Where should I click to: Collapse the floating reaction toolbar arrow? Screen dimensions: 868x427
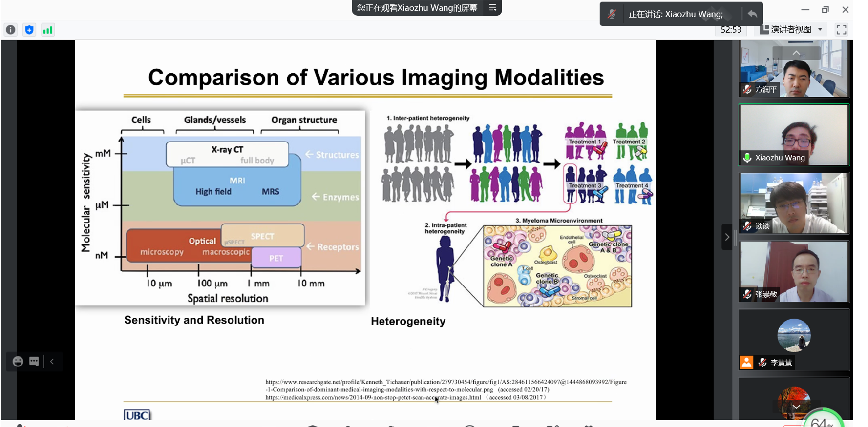52,361
